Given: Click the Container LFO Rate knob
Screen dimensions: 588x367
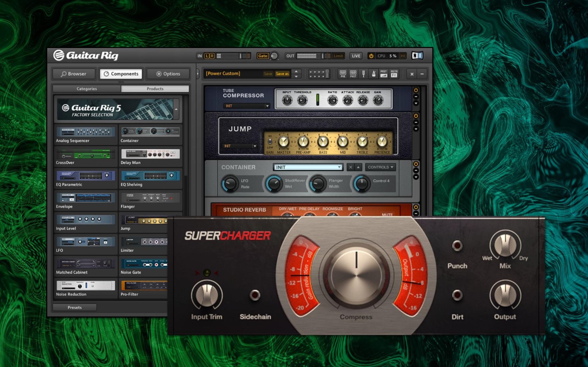Looking at the screenshot, I should [230, 183].
